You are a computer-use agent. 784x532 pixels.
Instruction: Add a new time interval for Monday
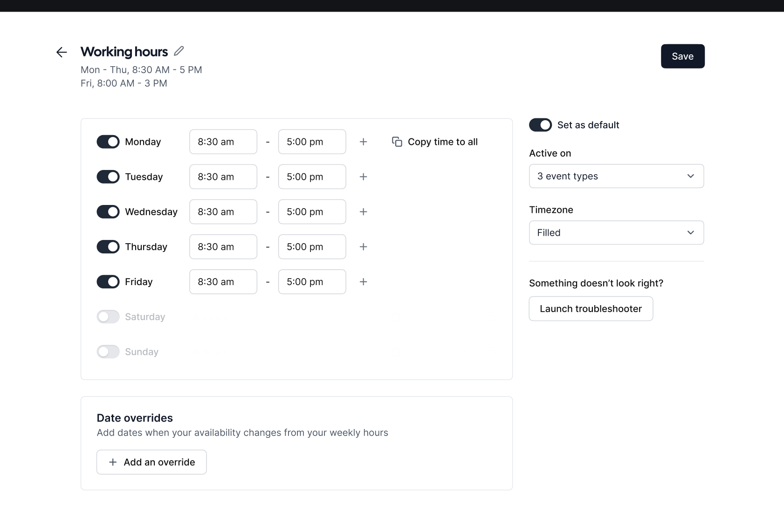click(x=364, y=142)
